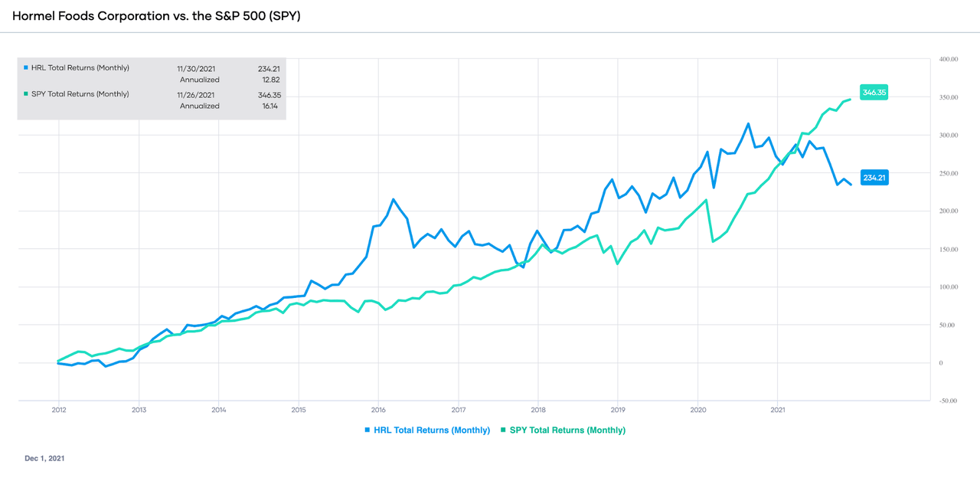The height and width of the screenshot is (491, 980).
Task: Click the SPY Total Returns label in info box
Action: pyautogui.click(x=80, y=94)
